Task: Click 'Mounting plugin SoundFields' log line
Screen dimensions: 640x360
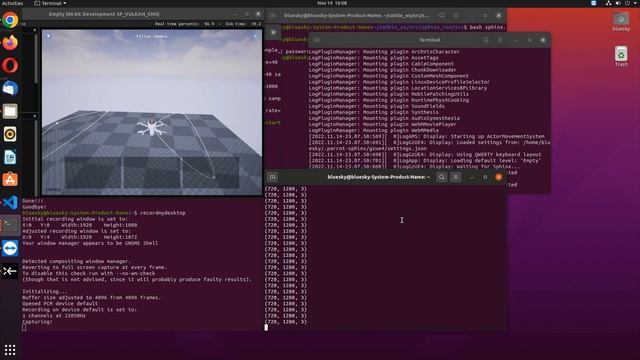Action: [376, 106]
